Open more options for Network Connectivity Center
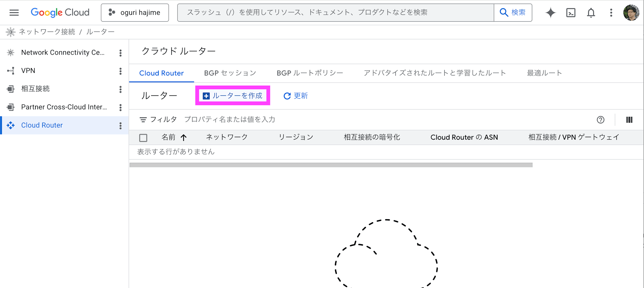Viewport: 644px width, 288px height. coord(120,53)
